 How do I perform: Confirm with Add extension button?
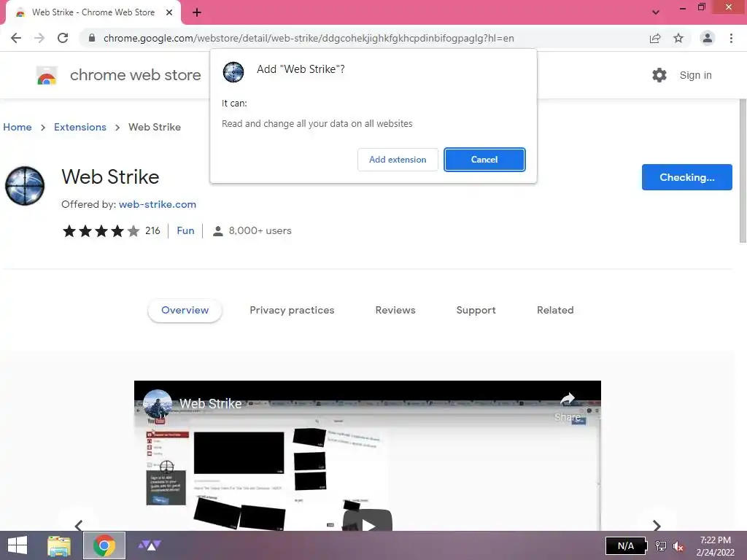398,160
